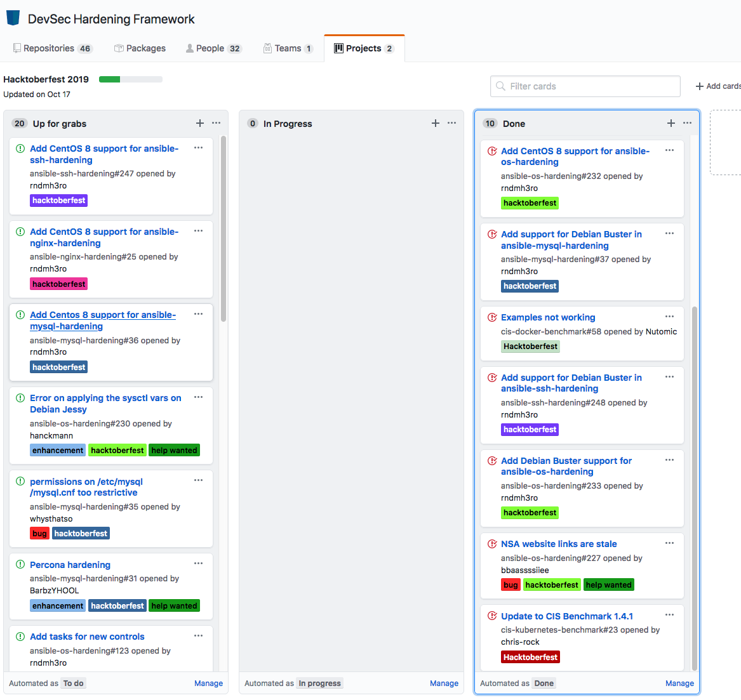Open card menu for CIS Benchmark 1.4.1 card
The width and height of the screenshot is (741, 700).
click(x=670, y=615)
